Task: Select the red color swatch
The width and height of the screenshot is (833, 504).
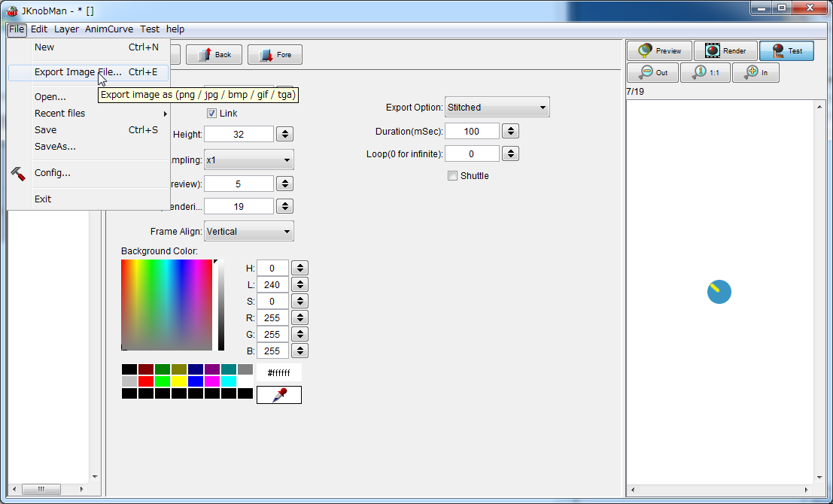Action: coord(145,381)
